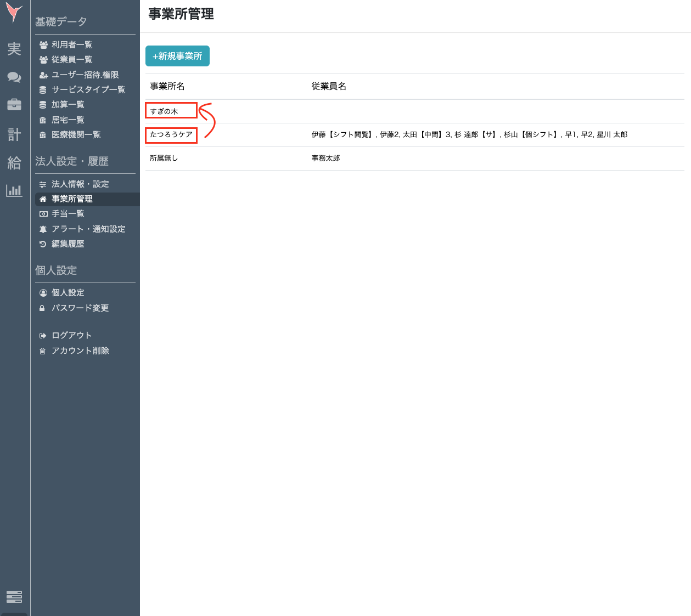Image resolution: width=691 pixels, height=616 pixels.
Task: Open ユーザー招待.権限 page
Action: 85,75
